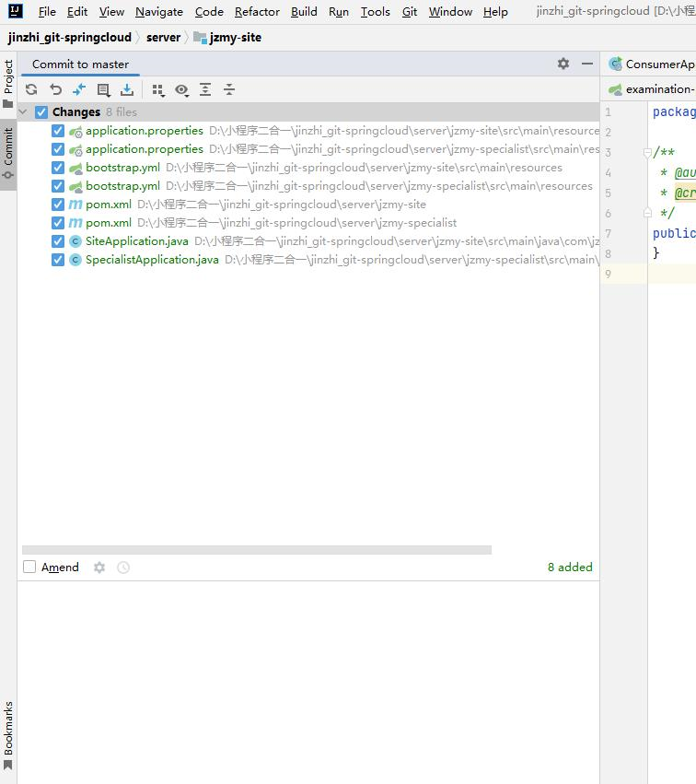Open the Help menu
Viewport: 696px width, 784px height.
(495, 11)
